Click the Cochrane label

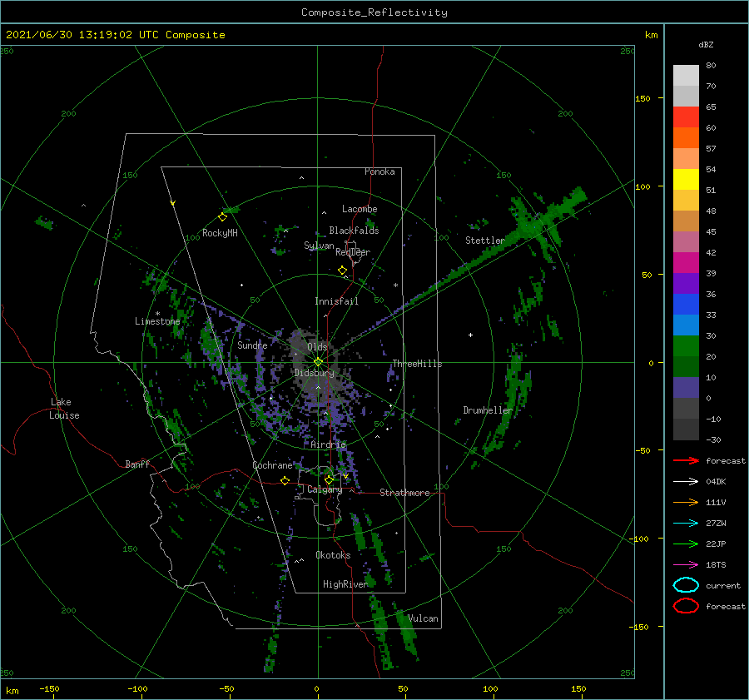coord(272,465)
